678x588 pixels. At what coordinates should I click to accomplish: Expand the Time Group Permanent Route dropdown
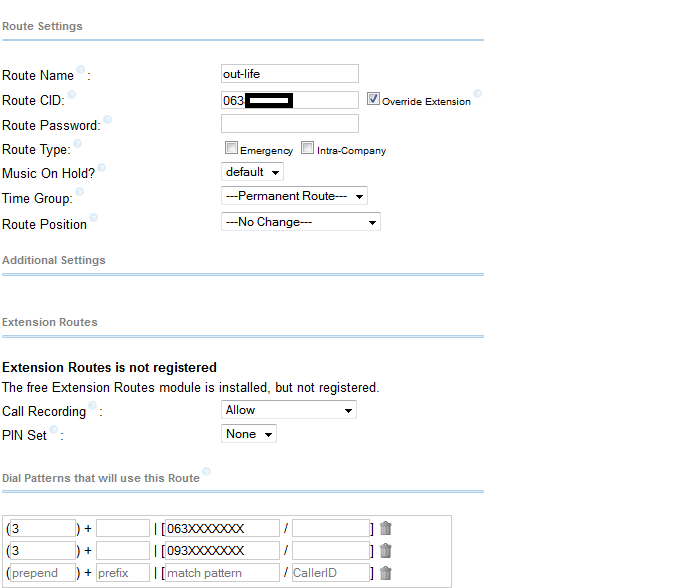[294, 196]
